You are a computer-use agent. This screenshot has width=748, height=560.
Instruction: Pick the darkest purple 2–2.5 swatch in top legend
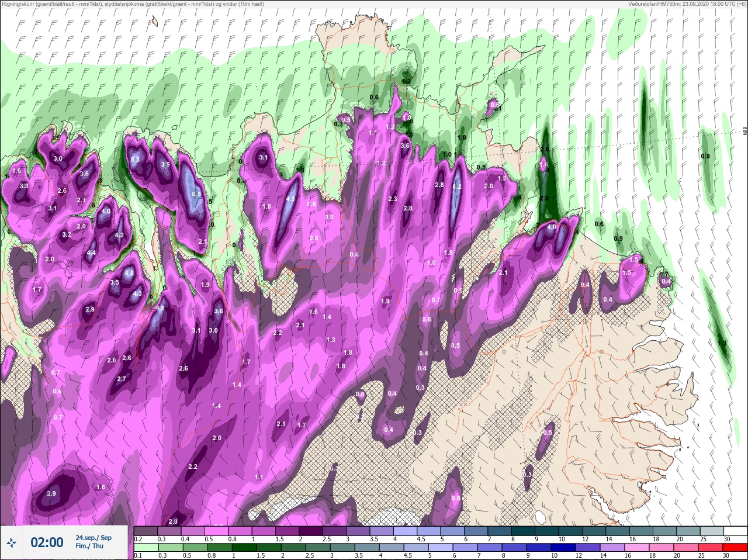[310, 531]
